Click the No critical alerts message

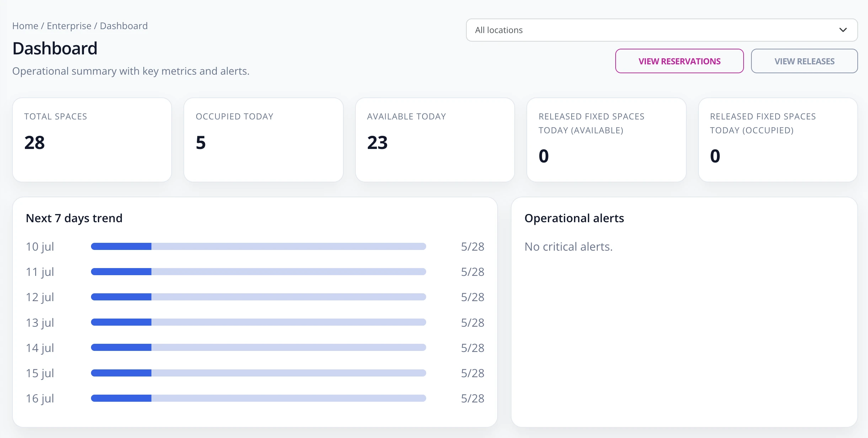(568, 247)
